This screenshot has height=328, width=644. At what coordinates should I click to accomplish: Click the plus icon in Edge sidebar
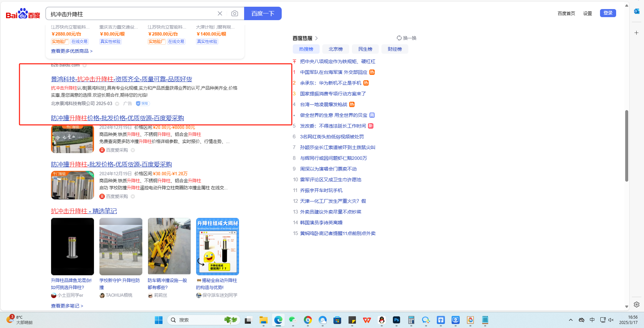tap(636, 33)
